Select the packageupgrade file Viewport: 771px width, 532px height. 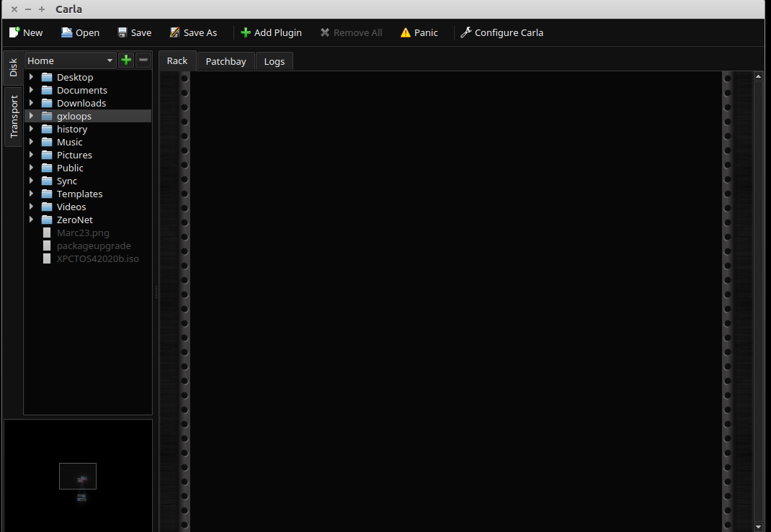(x=94, y=245)
